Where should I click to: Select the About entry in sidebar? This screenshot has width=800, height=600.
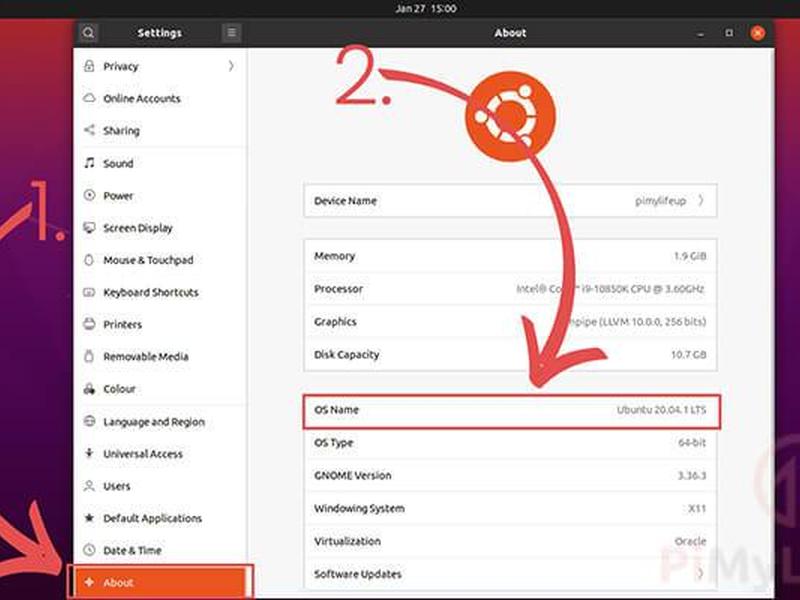(x=160, y=582)
